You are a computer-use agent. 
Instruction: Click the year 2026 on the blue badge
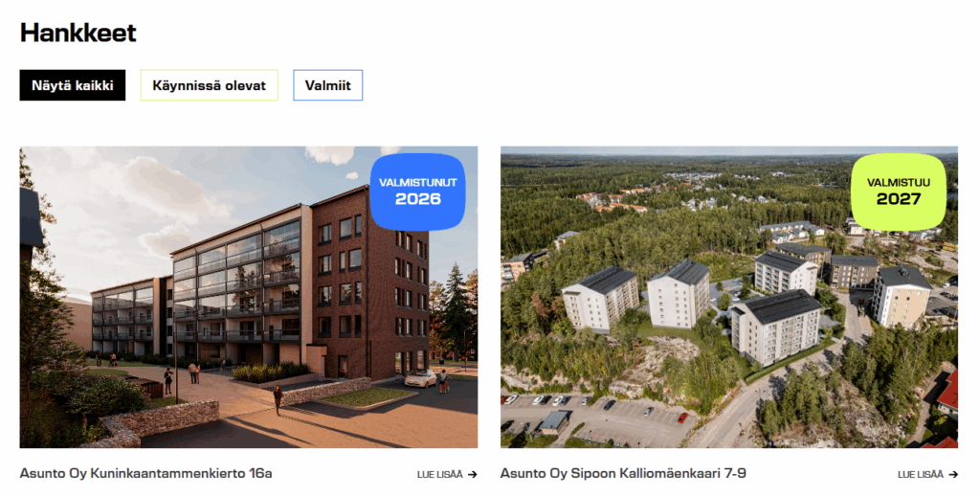coord(417,199)
